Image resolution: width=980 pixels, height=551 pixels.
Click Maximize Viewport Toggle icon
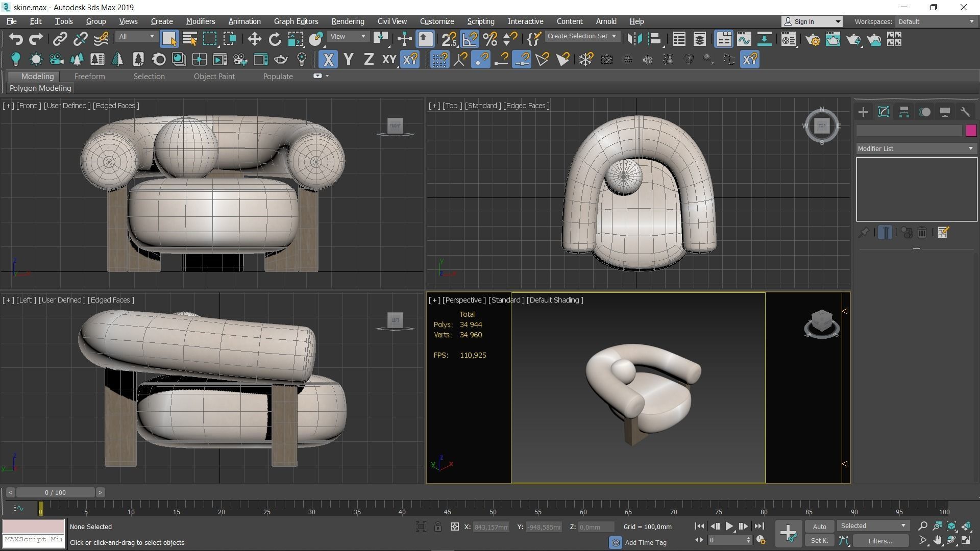click(x=966, y=540)
